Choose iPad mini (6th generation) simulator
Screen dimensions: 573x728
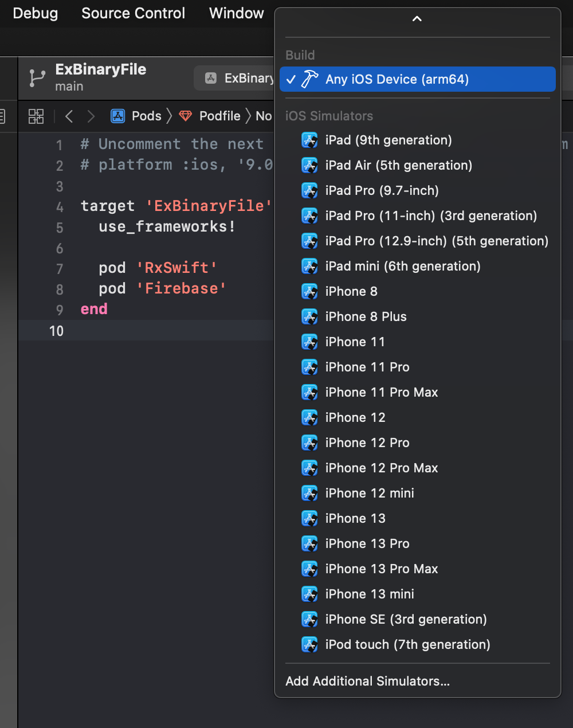418,266
